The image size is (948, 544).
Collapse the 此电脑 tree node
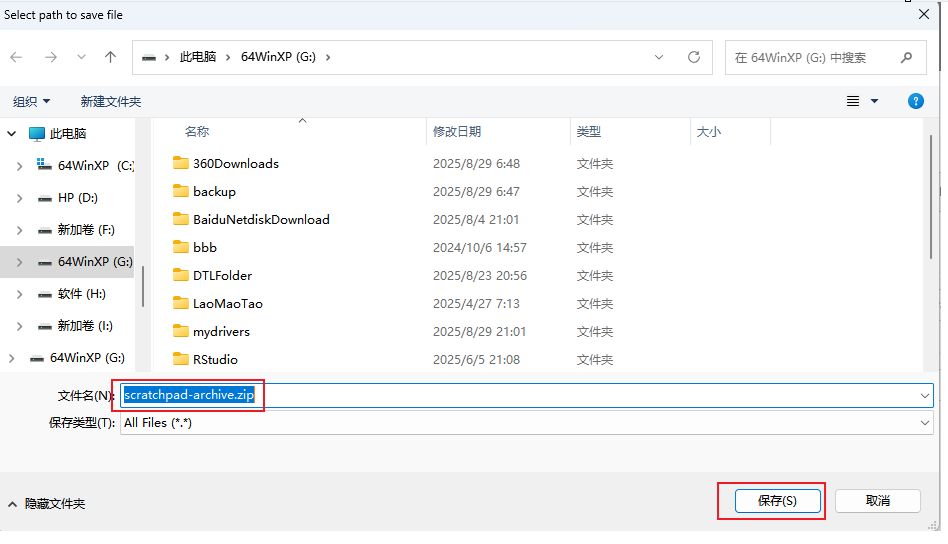12,133
